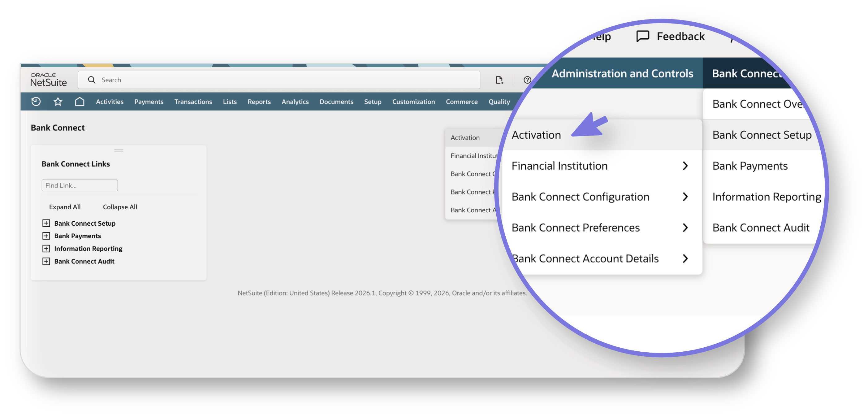Screen dimensions: 868x417
Task: Choose Bank Connect Preferences label in magnified menu
Action: point(576,228)
